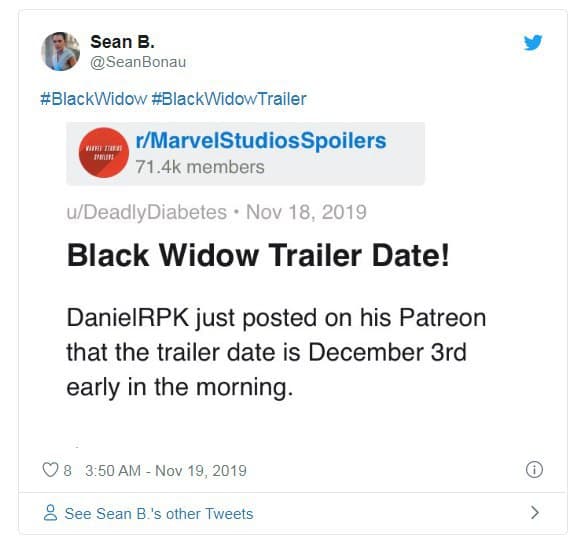
Task: Like the tweet with the heart icon
Action: point(50,470)
